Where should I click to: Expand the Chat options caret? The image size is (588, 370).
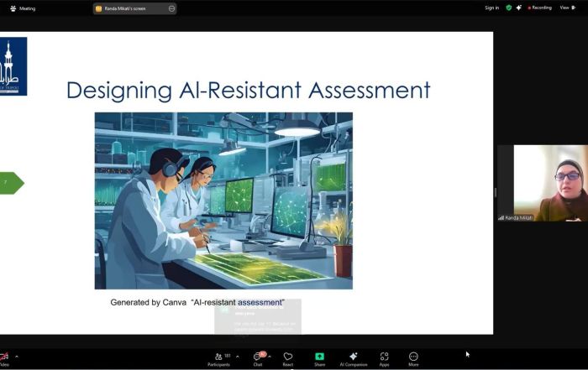[270, 356]
